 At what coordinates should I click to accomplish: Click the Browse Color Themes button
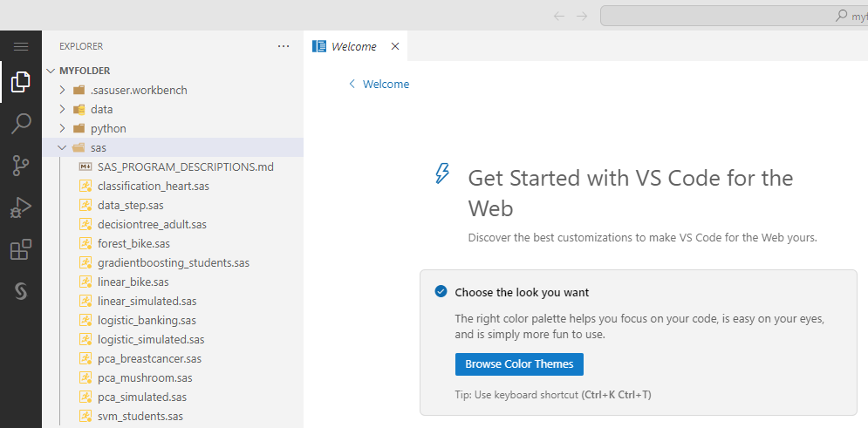(519, 363)
